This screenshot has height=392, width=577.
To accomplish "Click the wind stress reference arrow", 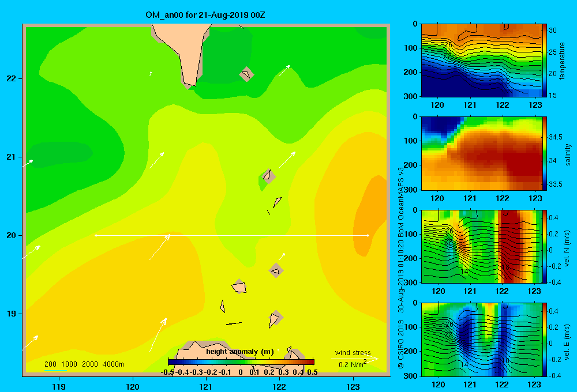I will [x=355, y=359].
